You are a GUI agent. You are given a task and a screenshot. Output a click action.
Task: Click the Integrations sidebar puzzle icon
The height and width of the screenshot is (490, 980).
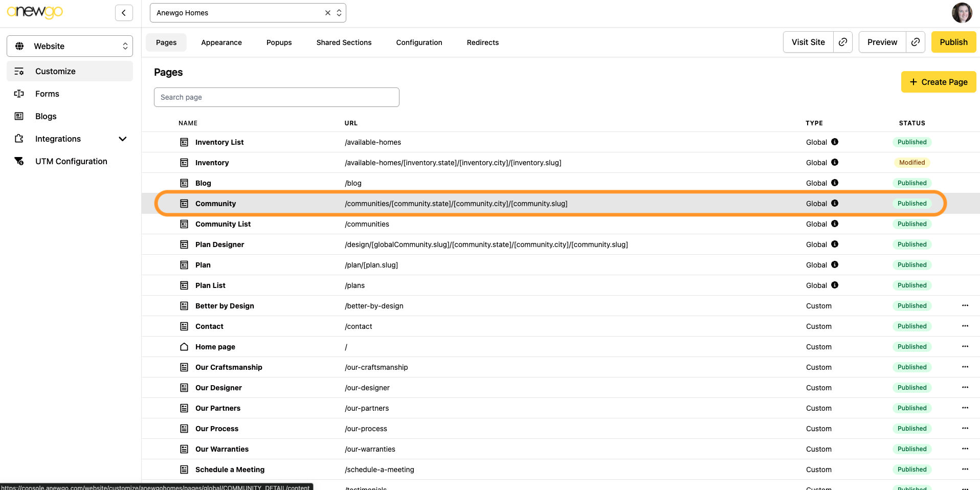19,139
